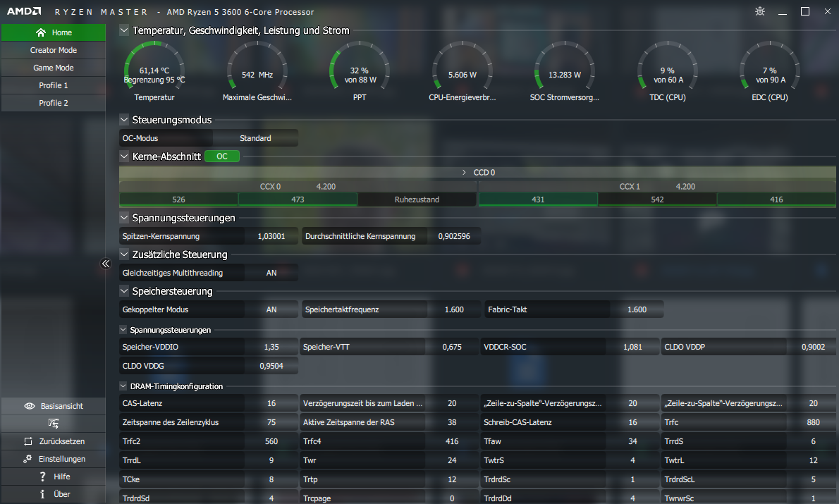839x504 pixels.
Task: Click core 416 in CCX 1
Action: 776,199
